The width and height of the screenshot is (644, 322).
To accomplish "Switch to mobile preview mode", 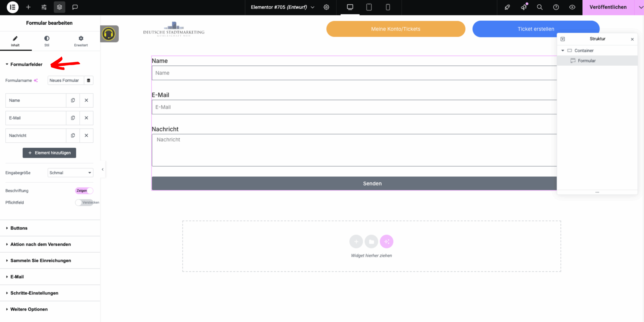I will 388,7.
